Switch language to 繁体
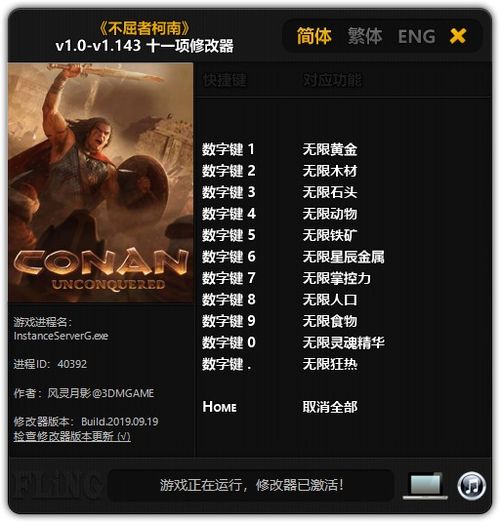The image size is (500, 522). 365,36
